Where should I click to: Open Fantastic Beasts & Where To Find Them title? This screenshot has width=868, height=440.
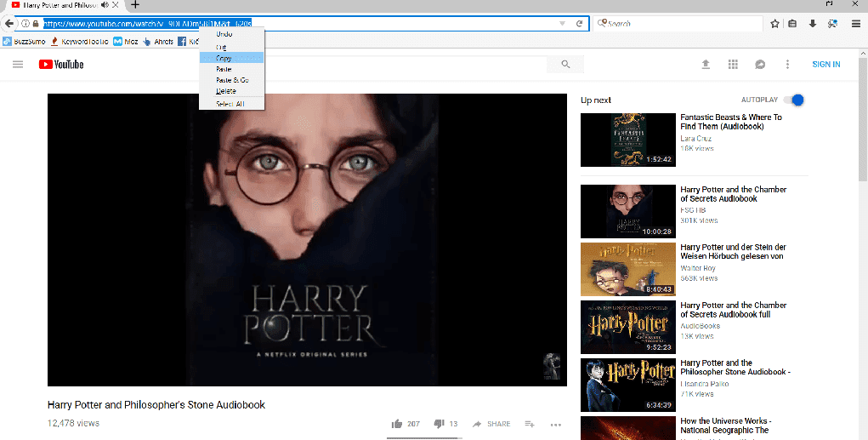point(731,122)
